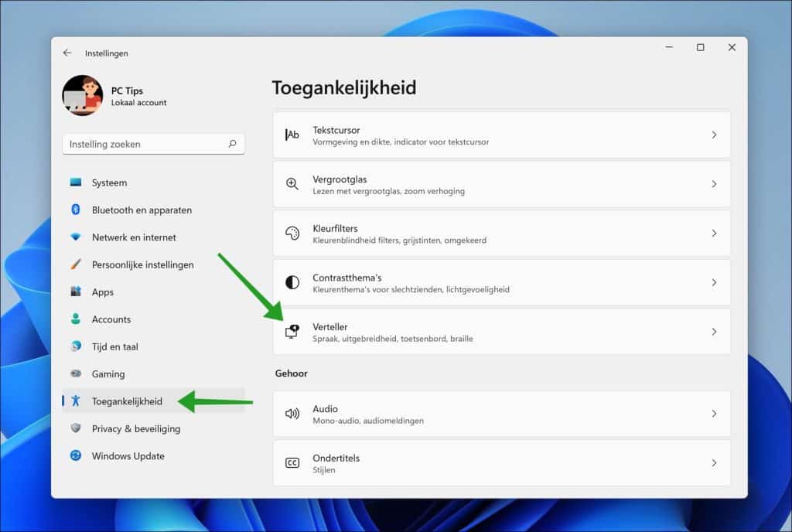Click the Kleurfilters palette icon

click(x=292, y=233)
